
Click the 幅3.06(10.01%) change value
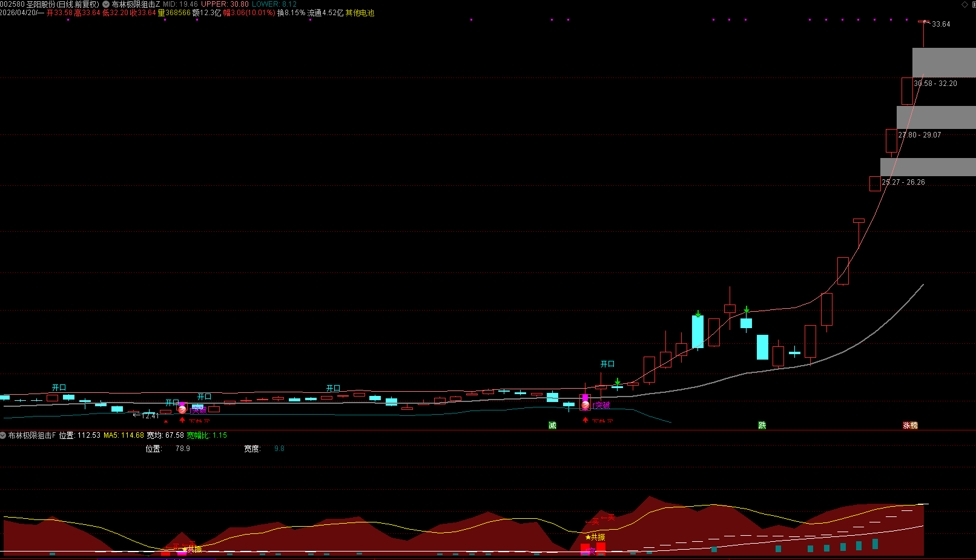point(249,13)
